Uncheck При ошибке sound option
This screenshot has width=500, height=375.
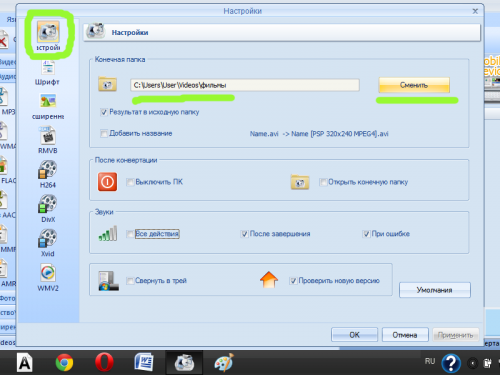click(x=366, y=234)
